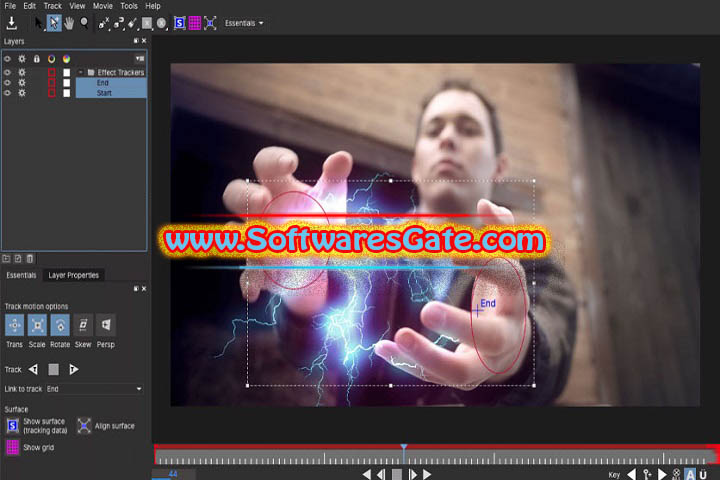
Task: Click the red spline color of Effect Trackers
Action: [51, 73]
